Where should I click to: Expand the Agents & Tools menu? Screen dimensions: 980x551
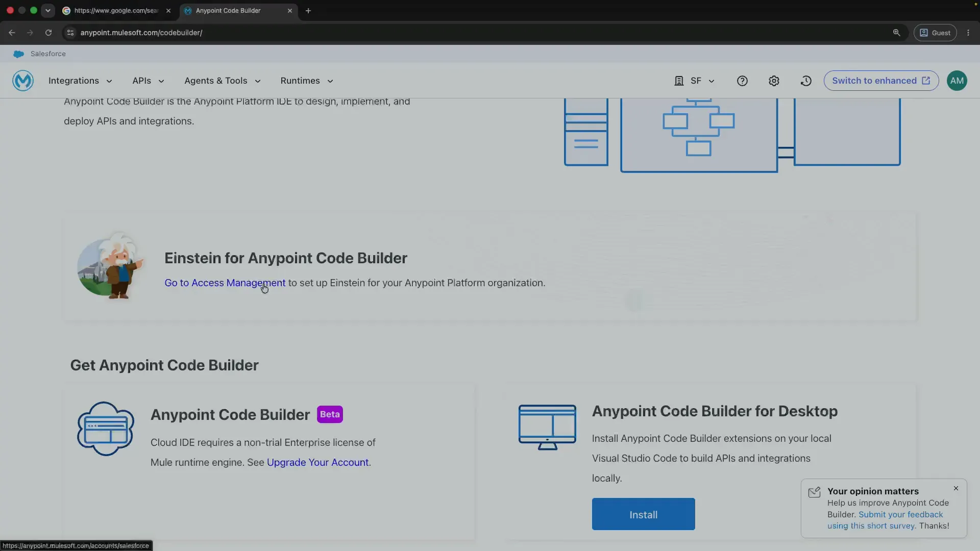tap(223, 81)
